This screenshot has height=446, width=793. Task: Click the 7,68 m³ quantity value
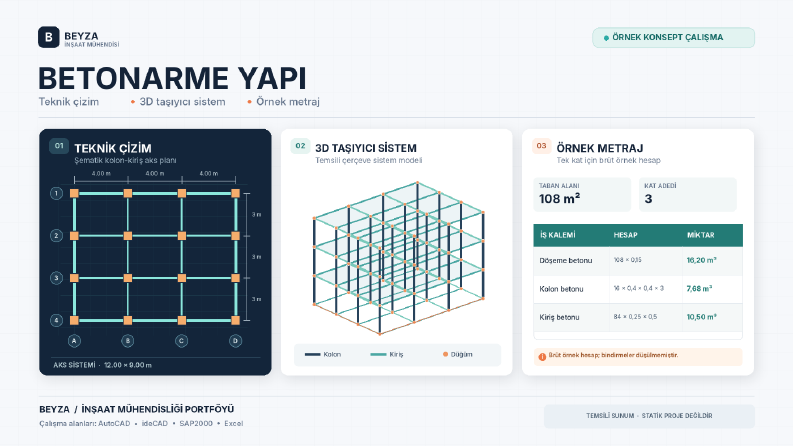coord(699,288)
